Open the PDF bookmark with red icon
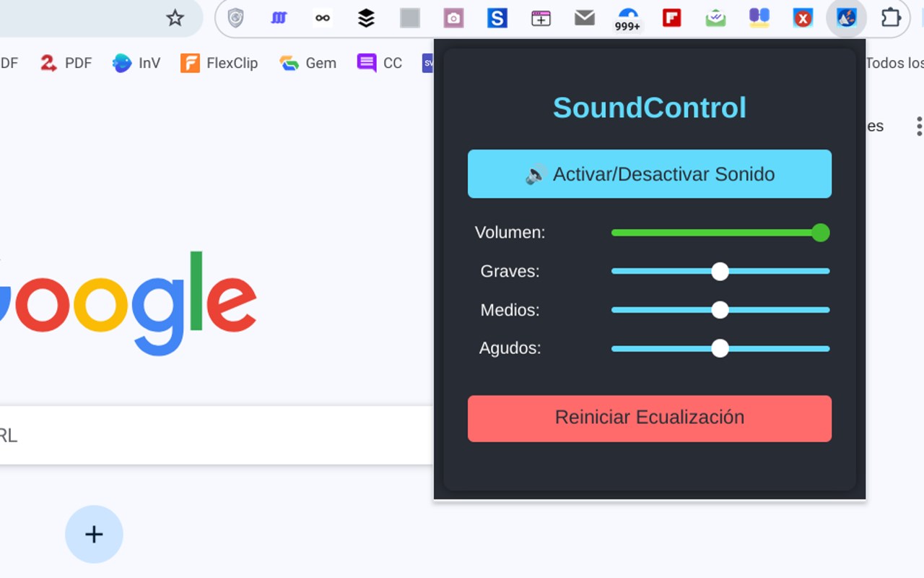924x578 pixels. [x=66, y=63]
